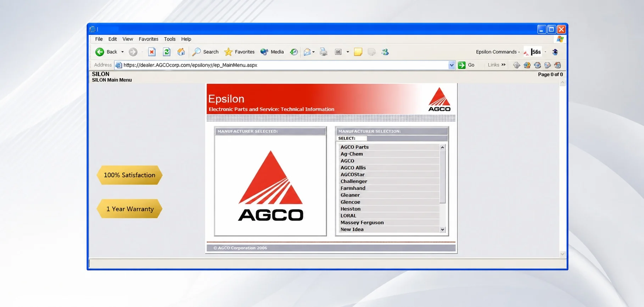Select AGCO Parts in manufacturer list
This screenshot has height=307, width=644.
[x=389, y=147]
